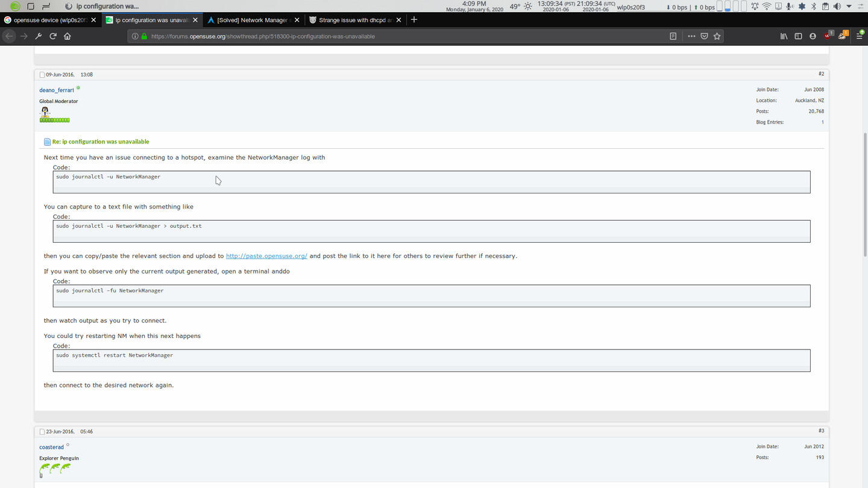Show the browser sidebar panel

798,36
